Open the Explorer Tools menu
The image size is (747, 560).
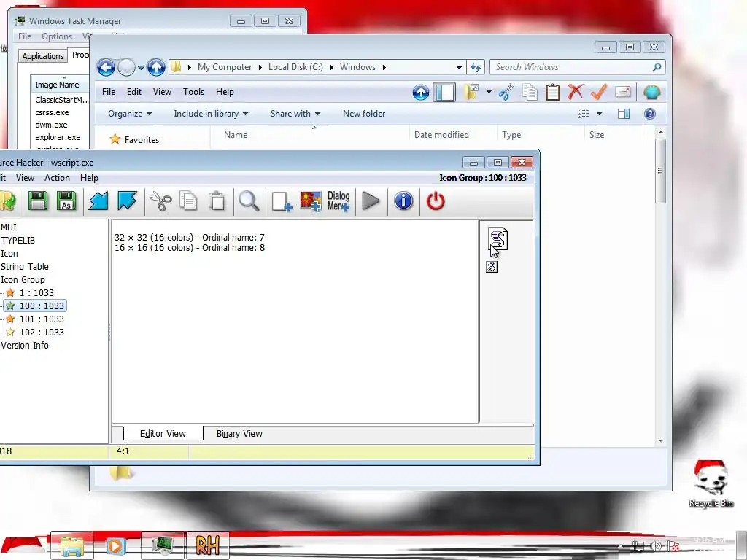(193, 91)
